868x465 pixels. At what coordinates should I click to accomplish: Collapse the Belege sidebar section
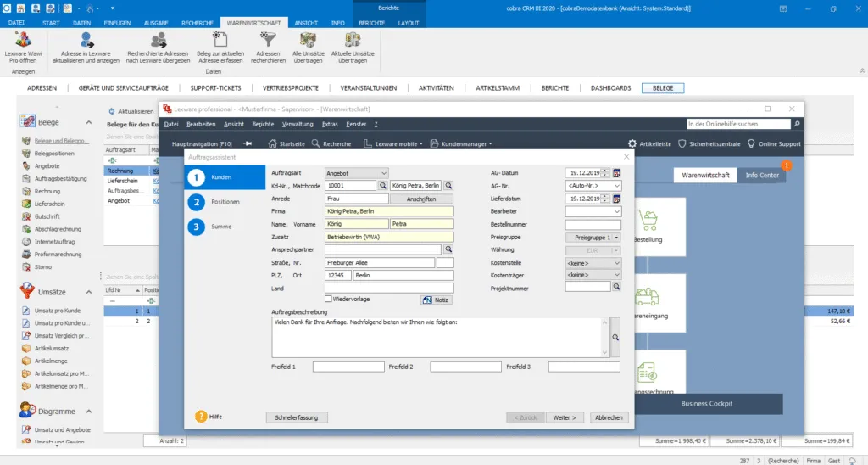pyautogui.click(x=88, y=122)
